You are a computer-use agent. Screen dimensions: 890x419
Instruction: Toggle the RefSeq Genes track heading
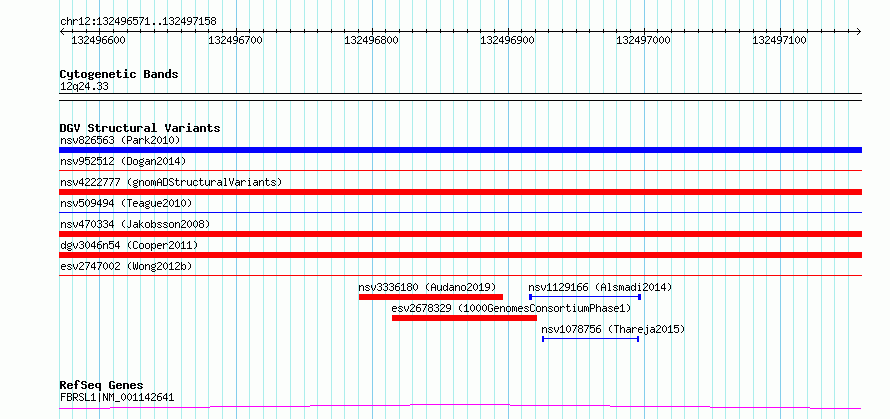pos(101,386)
